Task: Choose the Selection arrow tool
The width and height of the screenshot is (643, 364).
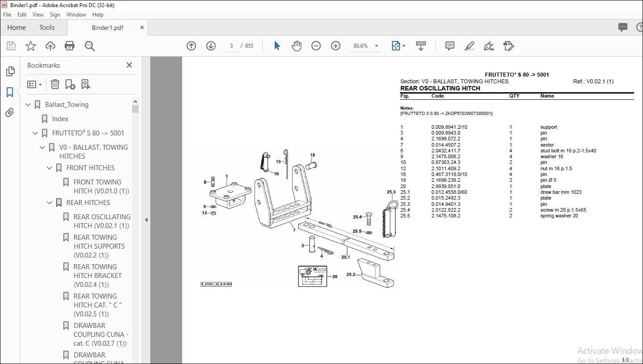Action: (x=277, y=46)
